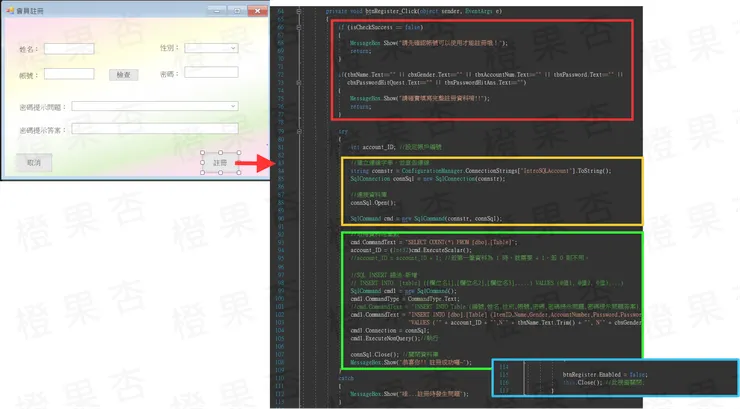This screenshot has height=409, width=740.
Task: Collapse the btnRegister_Click method fold toggle
Action: (x=299, y=11)
